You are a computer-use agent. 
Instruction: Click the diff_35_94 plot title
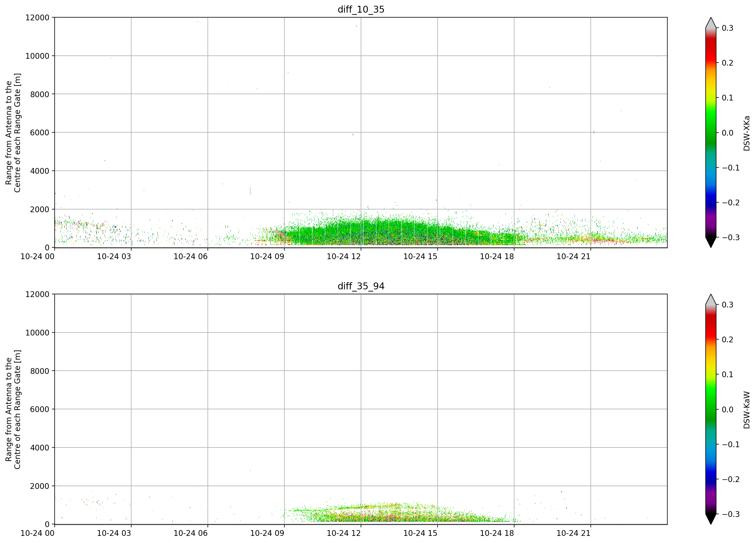pos(361,286)
